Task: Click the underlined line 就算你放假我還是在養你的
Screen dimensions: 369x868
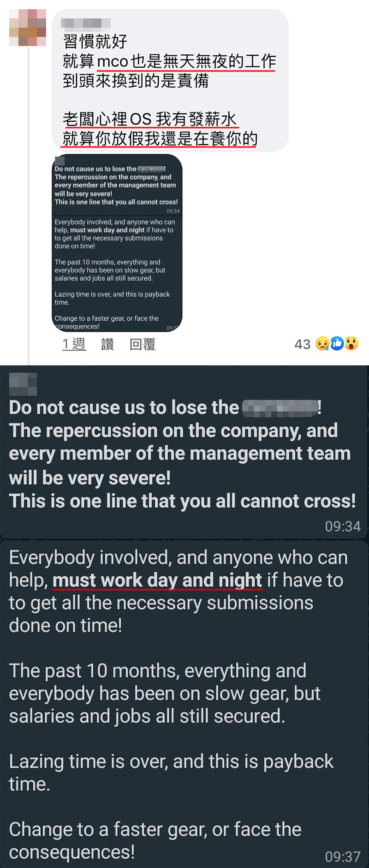Action: (160, 139)
